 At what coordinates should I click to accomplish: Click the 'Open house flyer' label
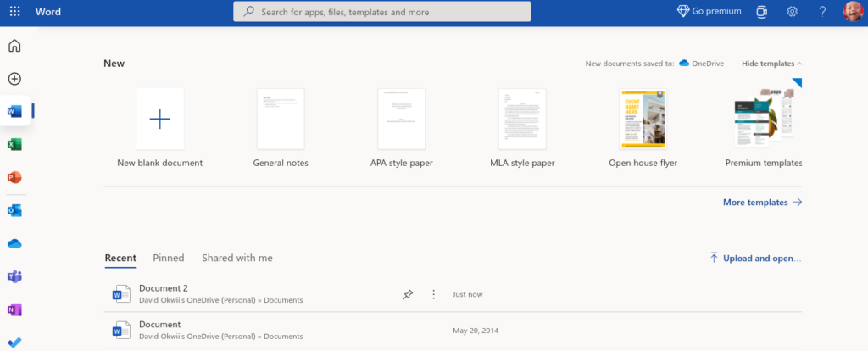pyautogui.click(x=643, y=164)
